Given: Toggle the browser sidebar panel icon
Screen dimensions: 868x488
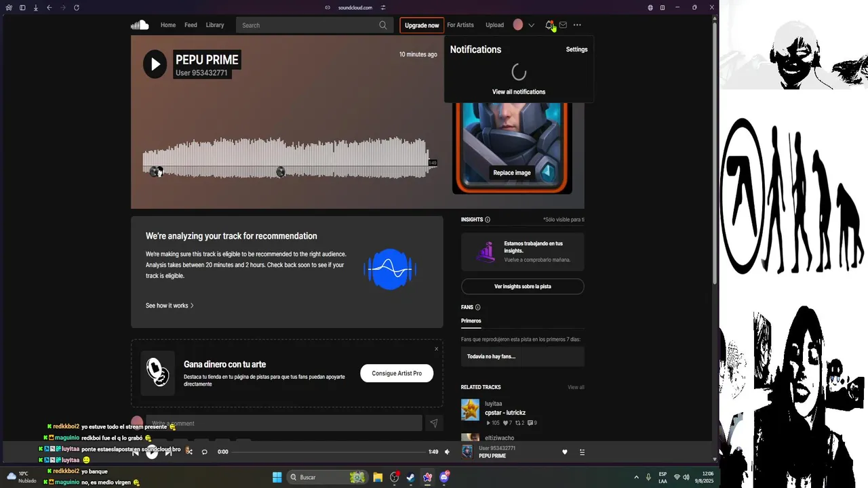Looking at the screenshot, I should point(22,7).
